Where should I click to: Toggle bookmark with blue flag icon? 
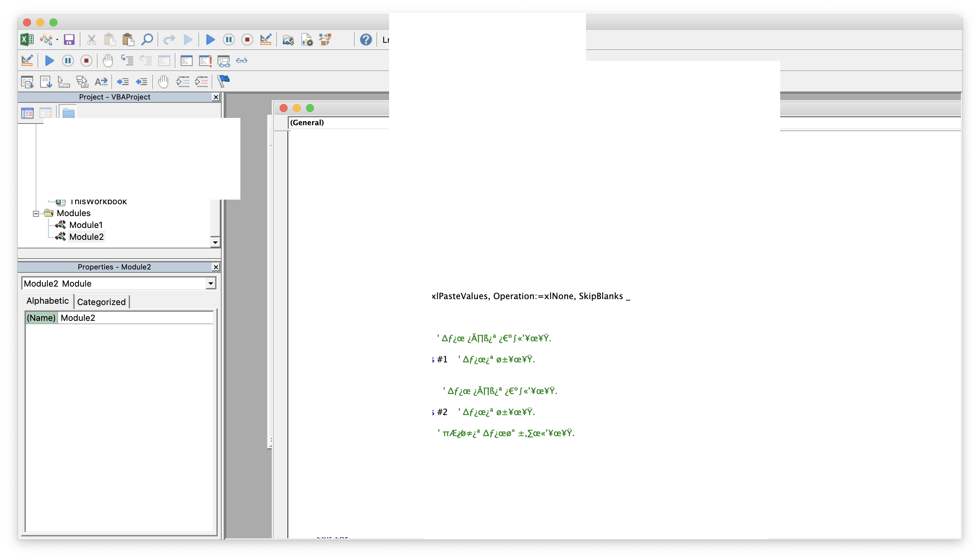point(223,81)
